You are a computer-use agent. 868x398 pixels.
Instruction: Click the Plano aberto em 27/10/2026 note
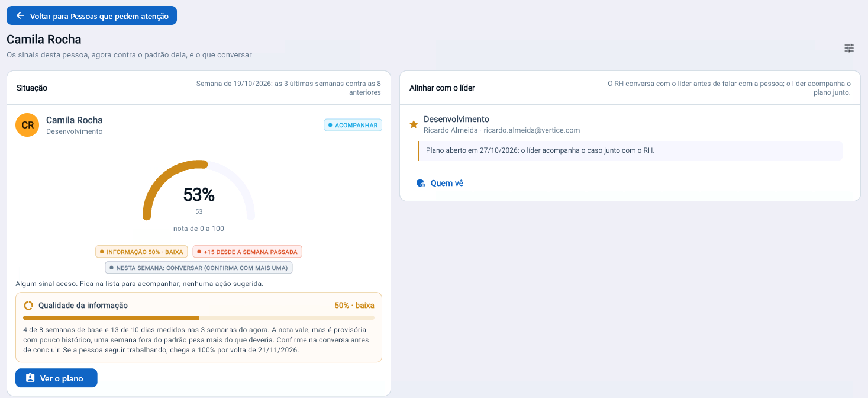[x=630, y=150]
